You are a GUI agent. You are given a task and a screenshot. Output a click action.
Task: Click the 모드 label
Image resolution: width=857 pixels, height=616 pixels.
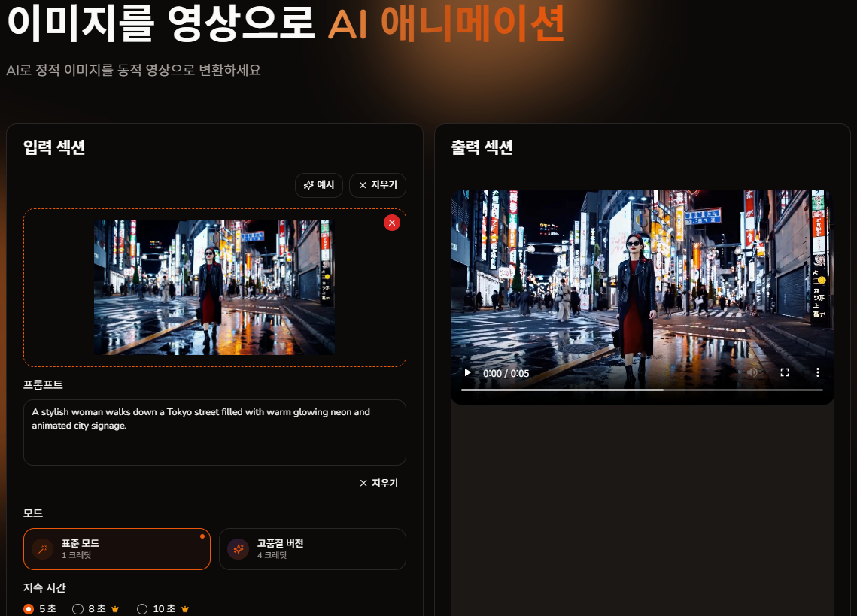33,513
